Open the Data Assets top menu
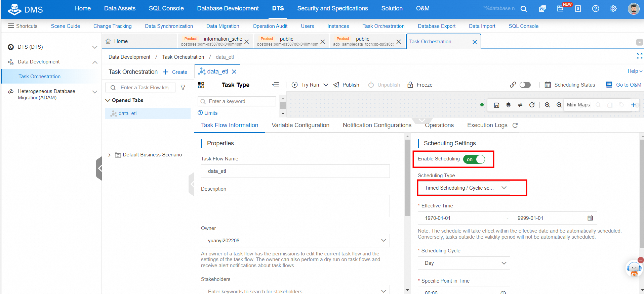The image size is (644, 294). point(120,8)
